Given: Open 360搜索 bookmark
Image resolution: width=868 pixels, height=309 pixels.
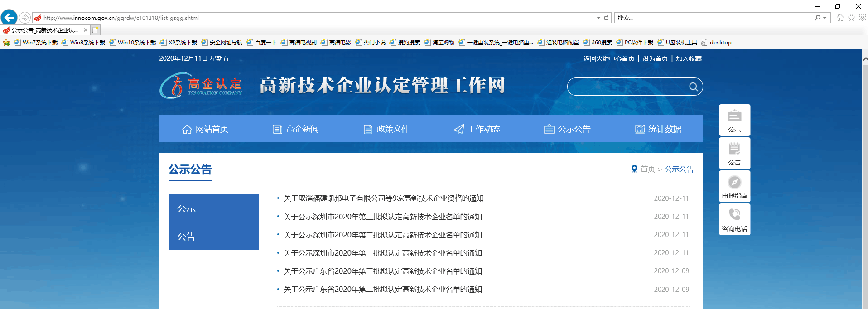Looking at the screenshot, I should click(597, 43).
